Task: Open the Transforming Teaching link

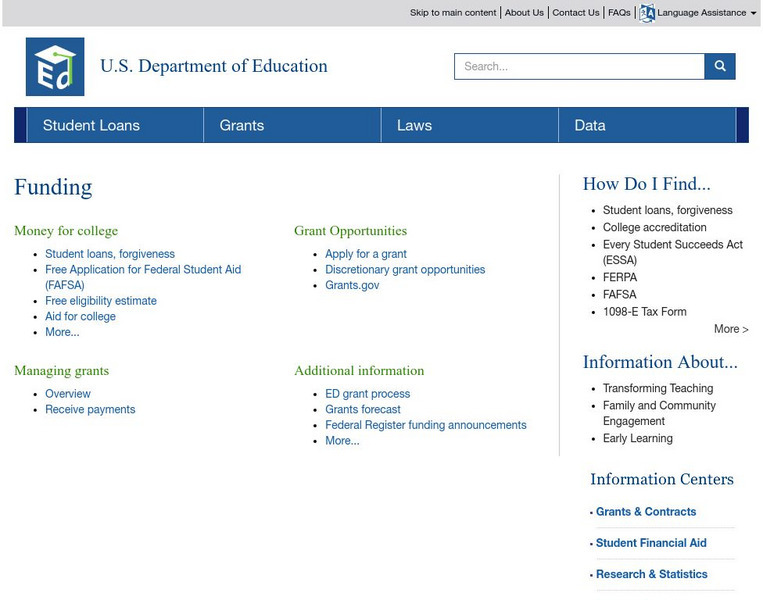Action: click(658, 388)
